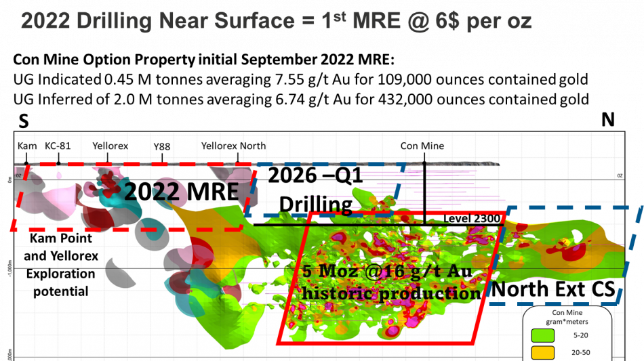
Task: Select Kam Point and Yellorex exploration text
Action: 61,265
